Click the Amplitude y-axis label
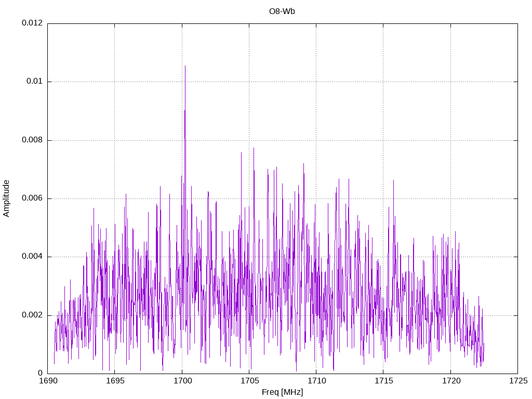This screenshot has width=532, height=399. click(6, 198)
